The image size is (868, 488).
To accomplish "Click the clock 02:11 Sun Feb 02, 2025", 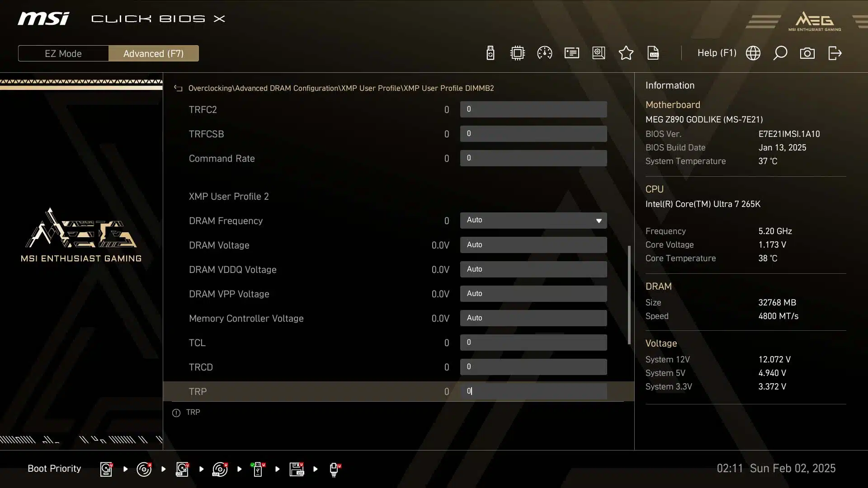I will (776, 469).
